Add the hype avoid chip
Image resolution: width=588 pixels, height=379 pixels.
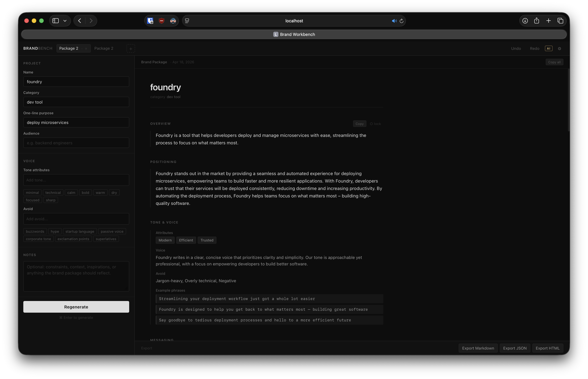coord(55,232)
